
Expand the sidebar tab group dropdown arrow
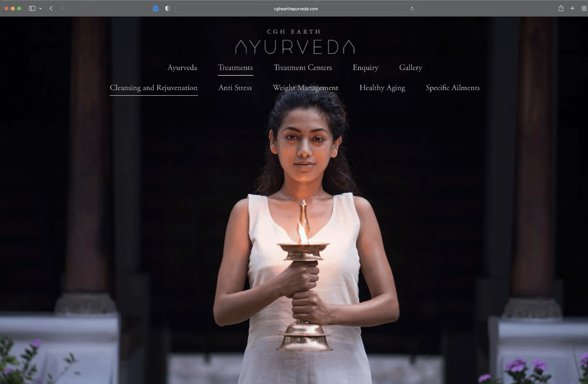[x=40, y=8]
